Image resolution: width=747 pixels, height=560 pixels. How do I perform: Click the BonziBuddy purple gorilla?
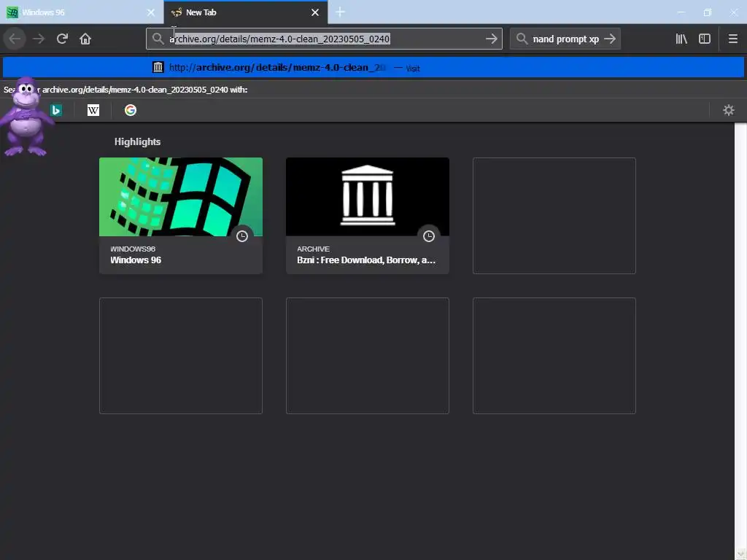pyautogui.click(x=26, y=117)
